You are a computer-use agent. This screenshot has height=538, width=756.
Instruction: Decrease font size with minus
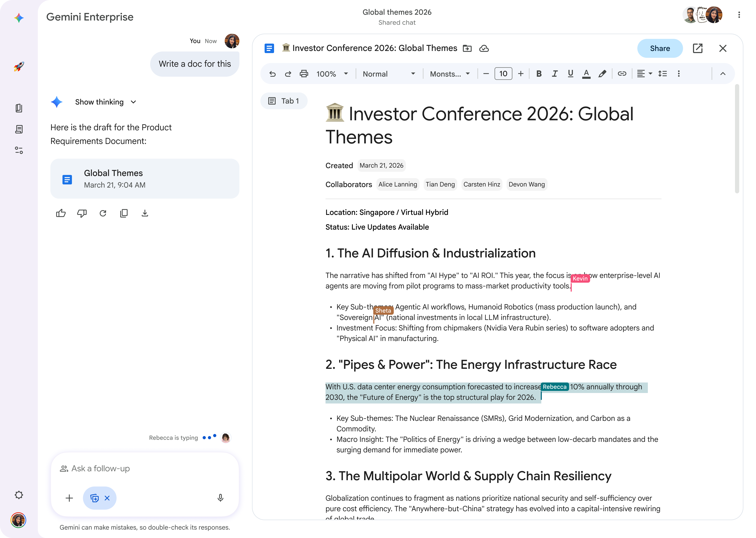click(486, 74)
